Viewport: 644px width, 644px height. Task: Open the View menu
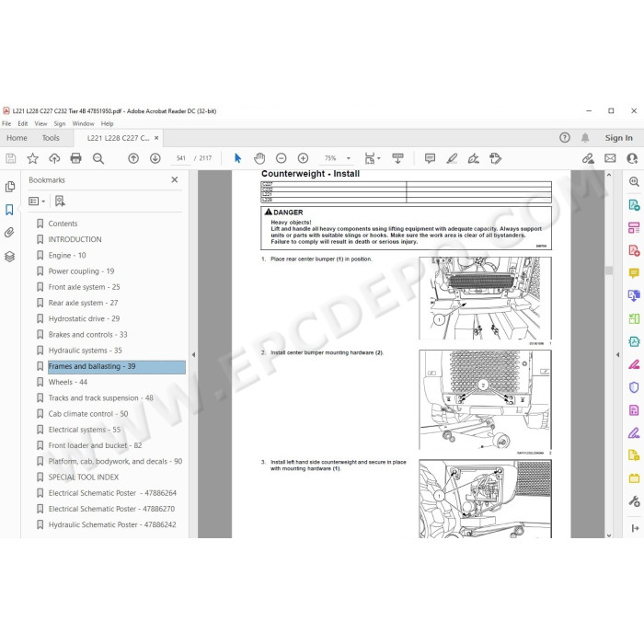pyautogui.click(x=40, y=123)
